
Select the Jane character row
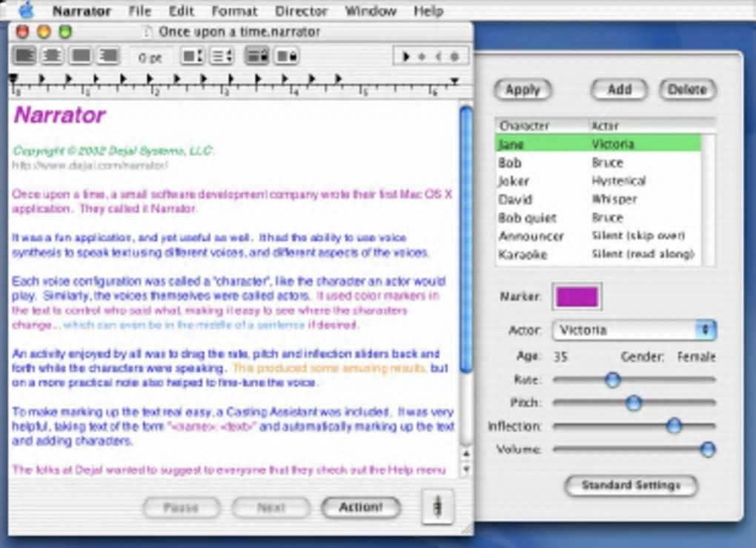click(x=598, y=144)
